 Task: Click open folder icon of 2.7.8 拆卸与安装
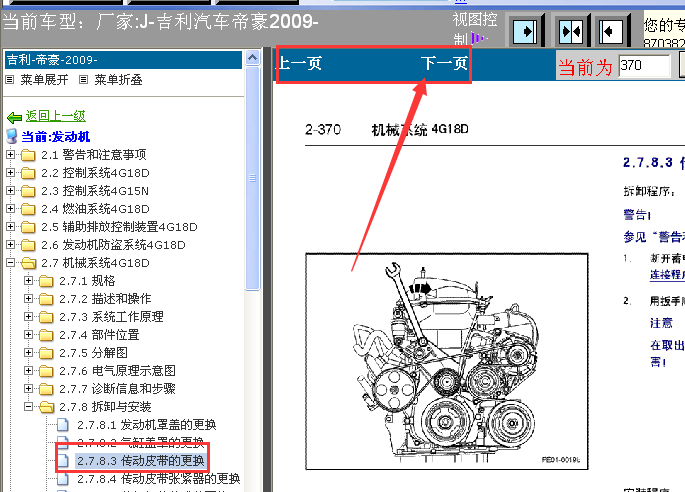(x=46, y=407)
